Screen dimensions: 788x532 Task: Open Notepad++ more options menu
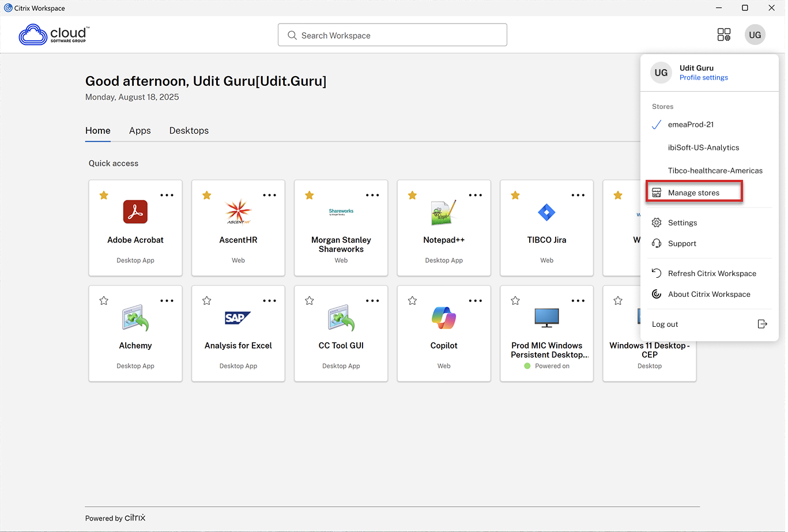[x=476, y=195]
